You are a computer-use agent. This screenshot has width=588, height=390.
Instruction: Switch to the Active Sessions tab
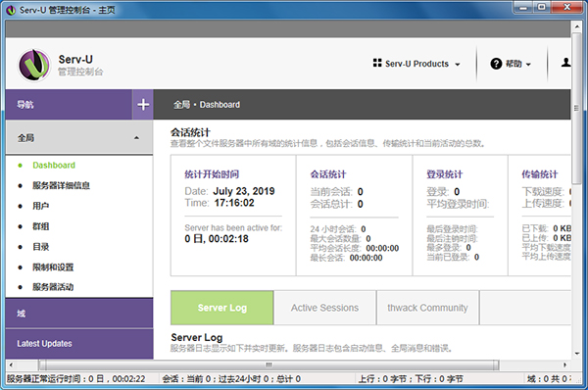pyautogui.click(x=324, y=308)
